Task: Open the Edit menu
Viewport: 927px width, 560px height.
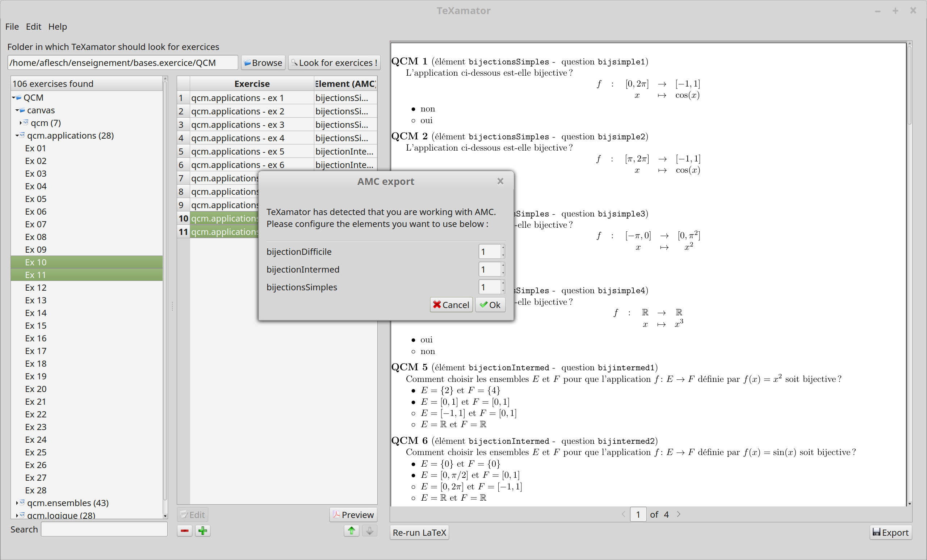Action: (x=33, y=27)
